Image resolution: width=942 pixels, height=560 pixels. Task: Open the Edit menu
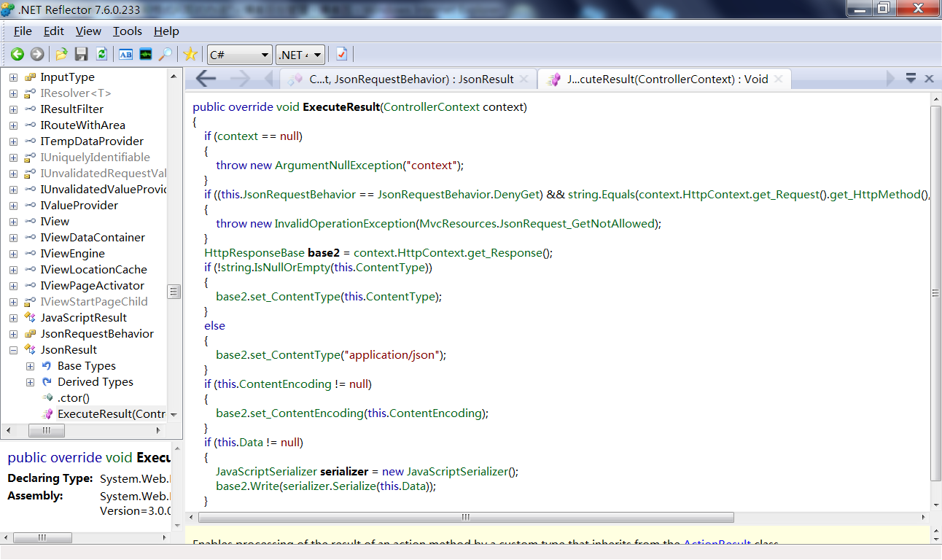pyautogui.click(x=54, y=31)
